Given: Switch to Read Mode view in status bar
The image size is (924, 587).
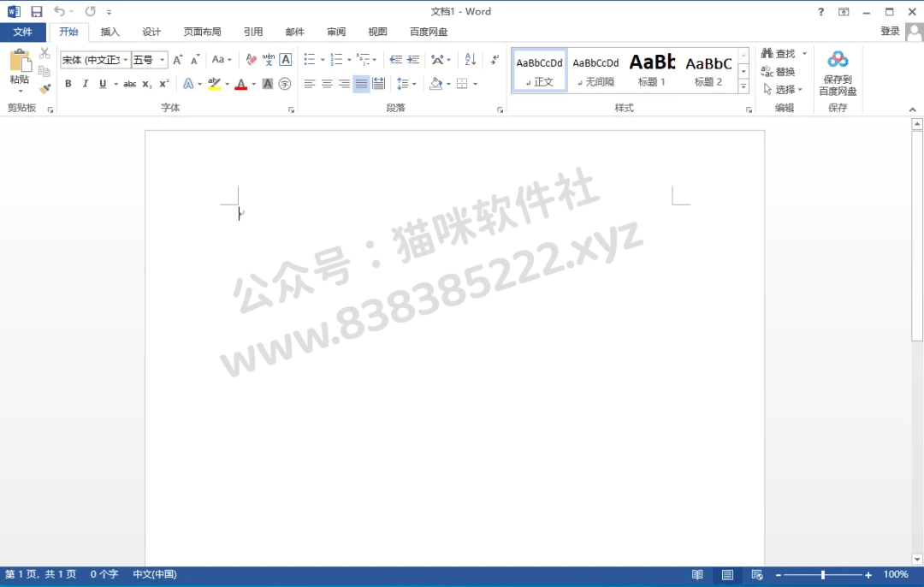Looking at the screenshot, I should point(697,575).
